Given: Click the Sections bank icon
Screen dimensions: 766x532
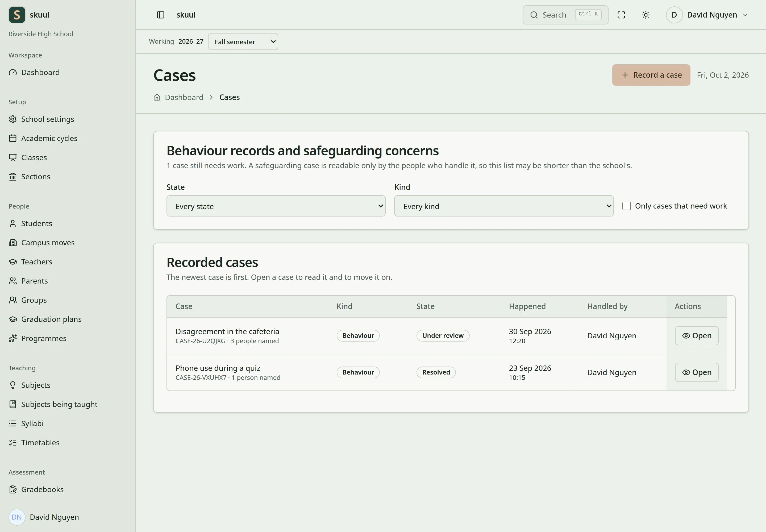Looking at the screenshot, I should tap(13, 177).
